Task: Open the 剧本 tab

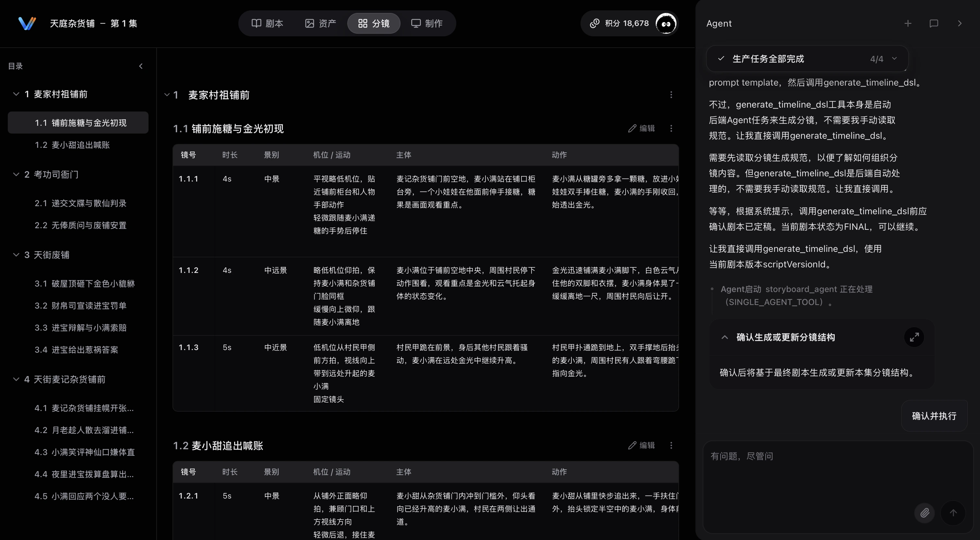Action: [268, 23]
